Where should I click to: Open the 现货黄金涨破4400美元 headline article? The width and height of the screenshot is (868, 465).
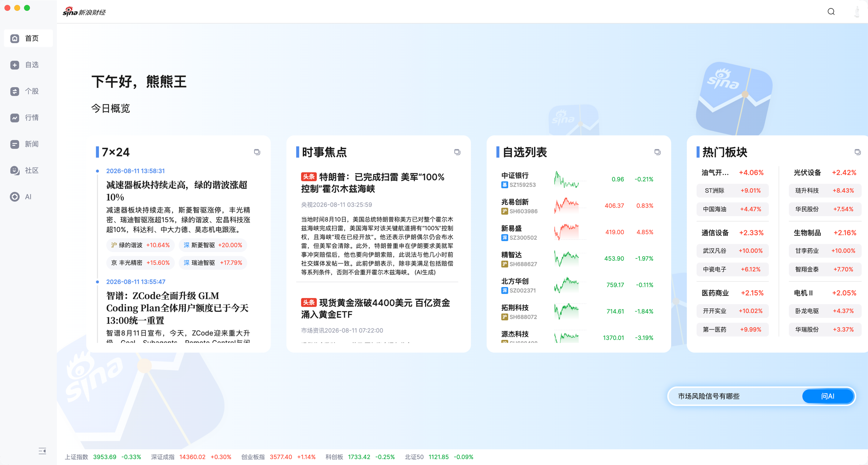[x=375, y=308]
